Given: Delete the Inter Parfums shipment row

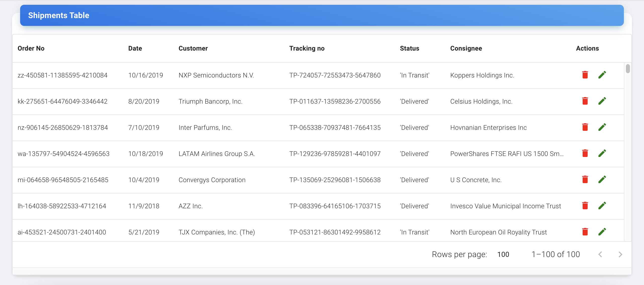Looking at the screenshot, I should click(585, 127).
